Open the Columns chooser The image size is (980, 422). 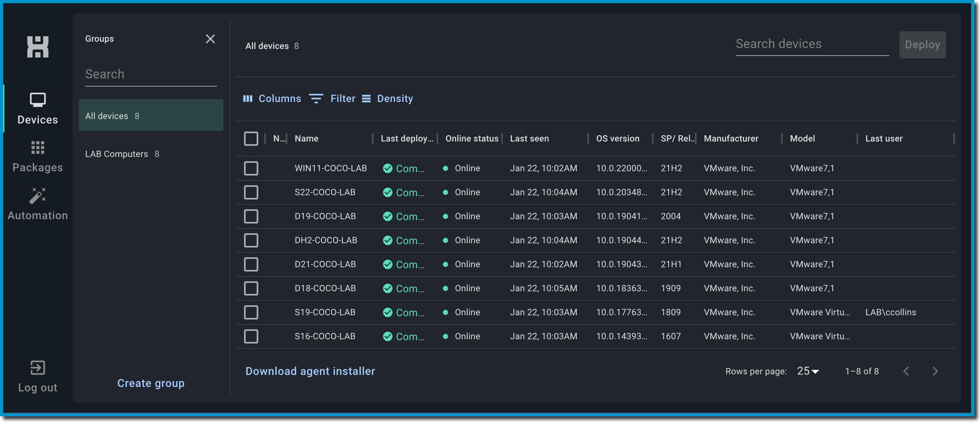point(272,99)
